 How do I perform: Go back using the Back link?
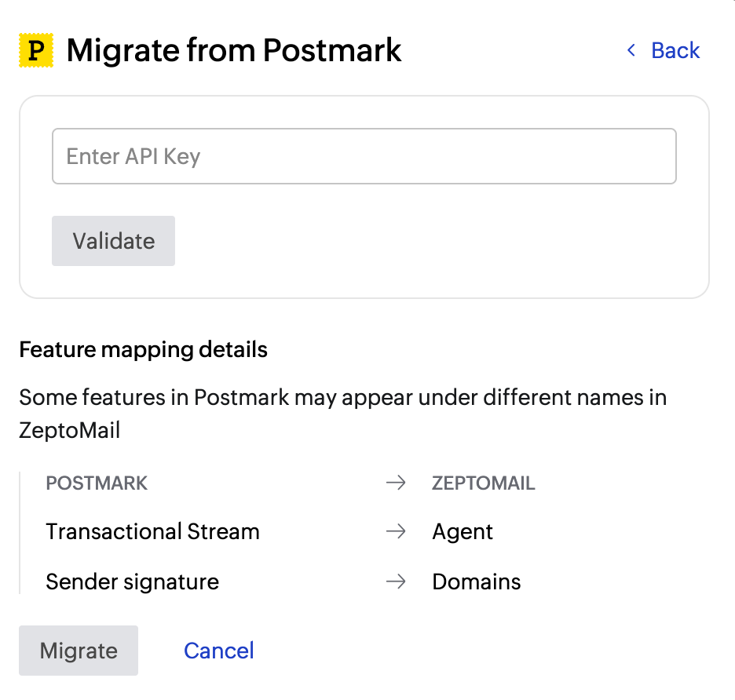[x=664, y=50]
